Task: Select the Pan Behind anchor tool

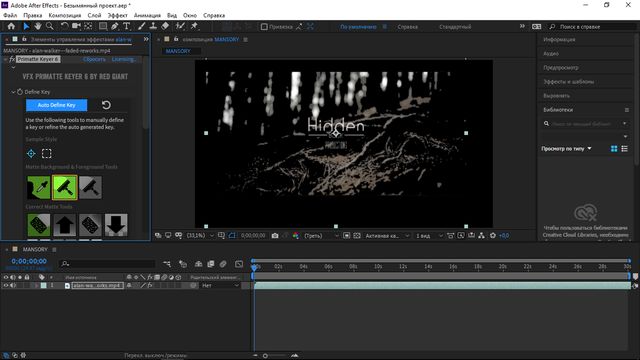Action: pos(88,26)
